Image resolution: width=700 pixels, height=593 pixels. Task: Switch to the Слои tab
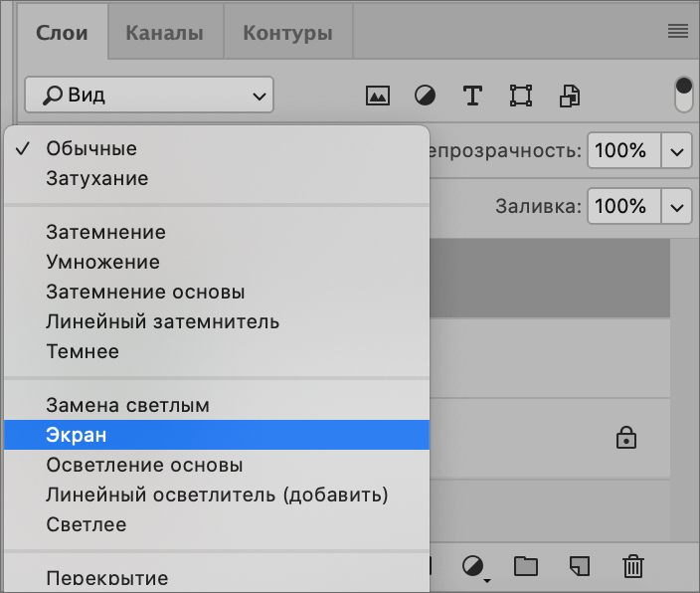[62, 32]
